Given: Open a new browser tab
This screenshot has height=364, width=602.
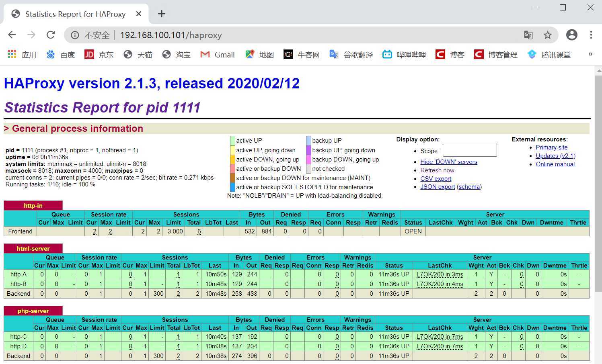Looking at the screenshot, I should [x=162, y=14].
